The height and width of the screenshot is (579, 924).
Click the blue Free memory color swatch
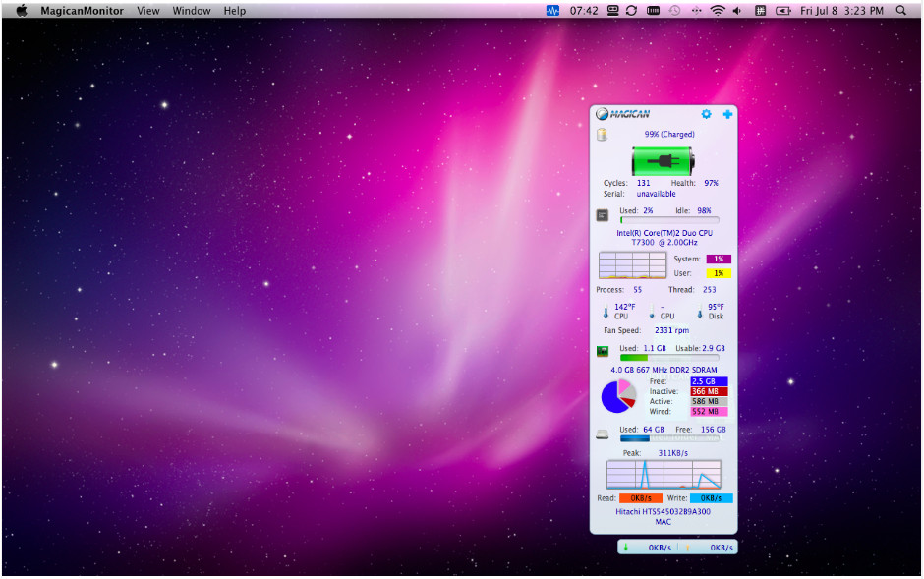click(708, 381)
